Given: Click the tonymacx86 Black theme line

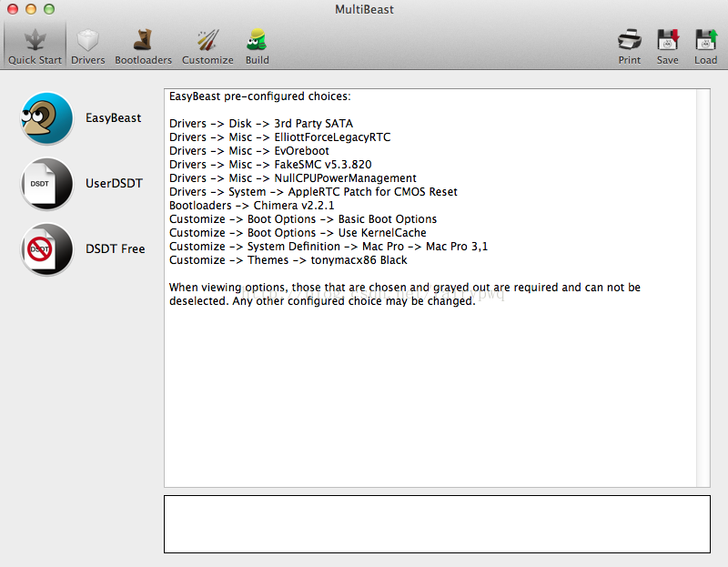Looking at the screenshot, I should tap(288, 260).
